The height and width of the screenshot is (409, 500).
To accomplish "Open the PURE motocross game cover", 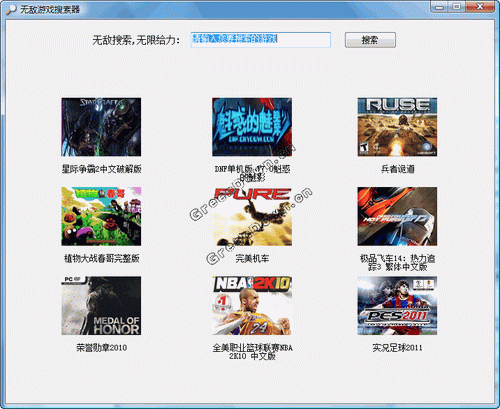I will 252,216.
